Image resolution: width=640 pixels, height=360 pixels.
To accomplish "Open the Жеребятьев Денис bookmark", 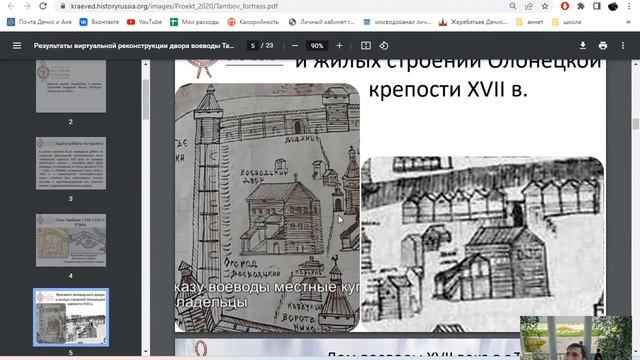I will point(473,22).
